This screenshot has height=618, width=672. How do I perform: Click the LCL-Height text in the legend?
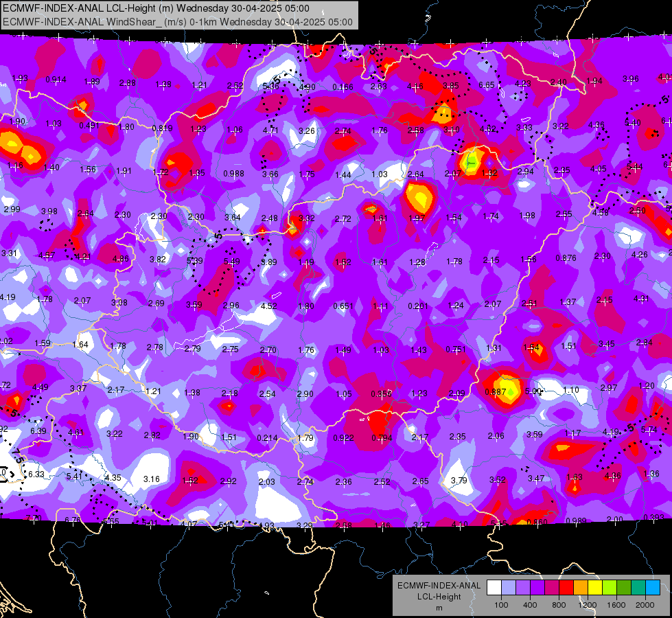coord(439,597)
